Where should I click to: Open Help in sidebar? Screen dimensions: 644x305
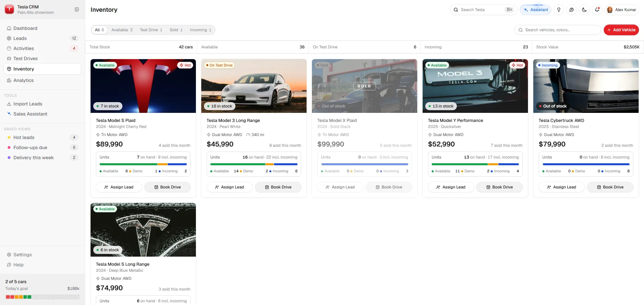(42, 265)
